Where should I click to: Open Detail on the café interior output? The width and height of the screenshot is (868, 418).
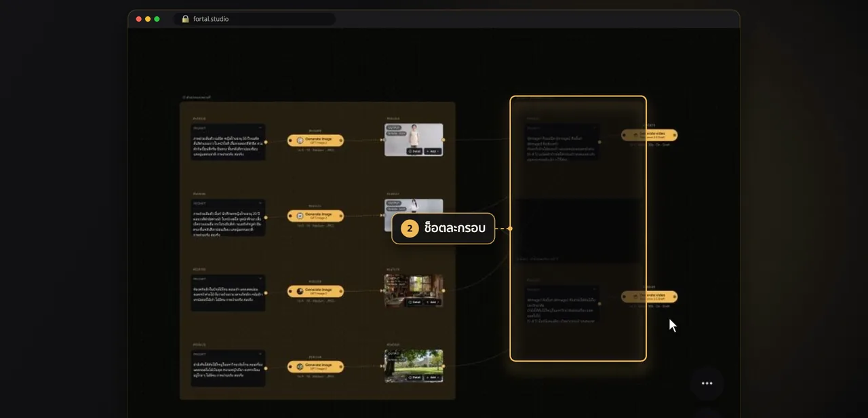click(x=414, y=302)
